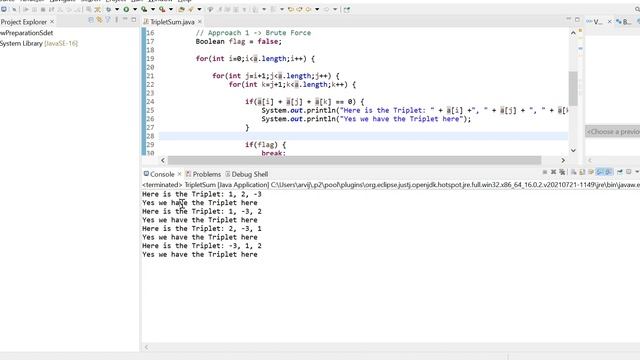The width and height of the screenshot is (640, 360).
Task: Click the Pin Console icon
Action: coord(620,172)
